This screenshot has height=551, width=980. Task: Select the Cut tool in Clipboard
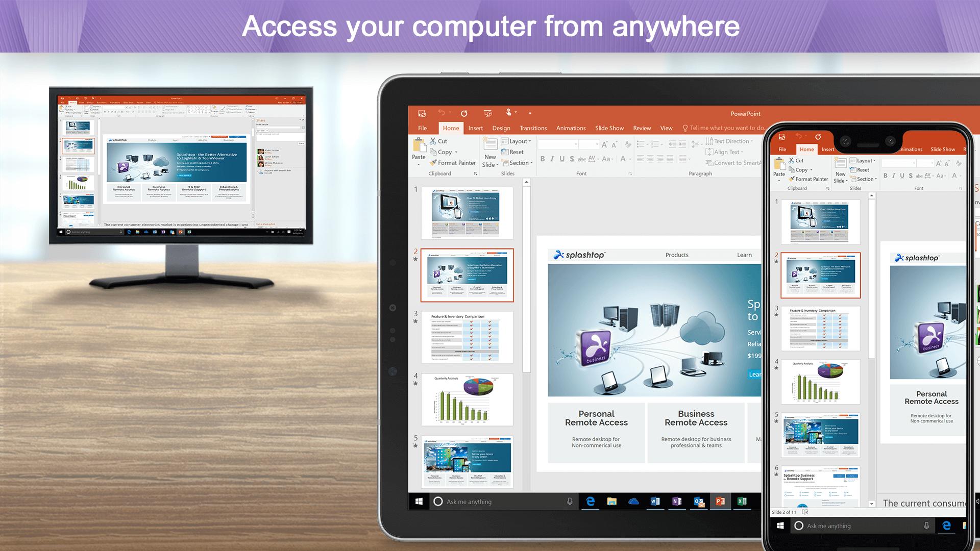tap(437, 141)
